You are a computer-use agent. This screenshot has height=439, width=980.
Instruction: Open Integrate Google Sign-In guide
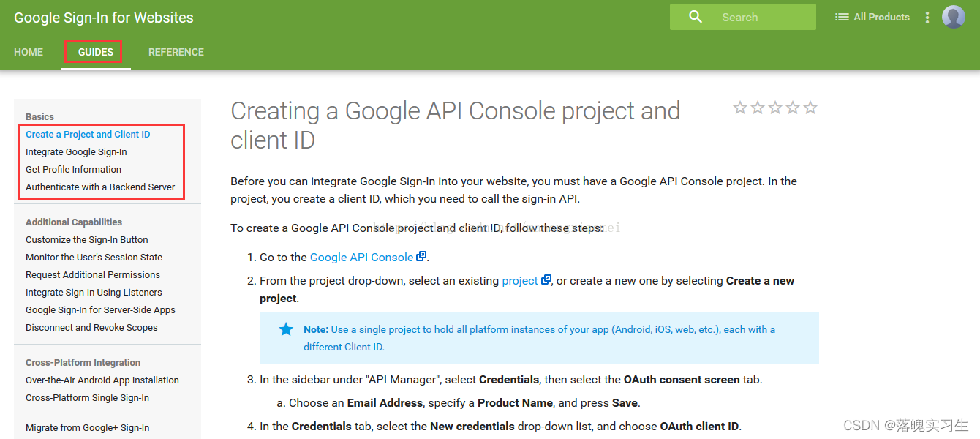[x=76, y=152]
